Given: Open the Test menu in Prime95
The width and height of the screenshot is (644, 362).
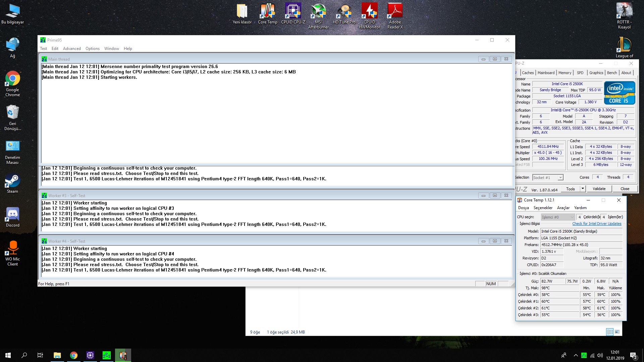Looking at the screenshot, I should tap(44, 49).
